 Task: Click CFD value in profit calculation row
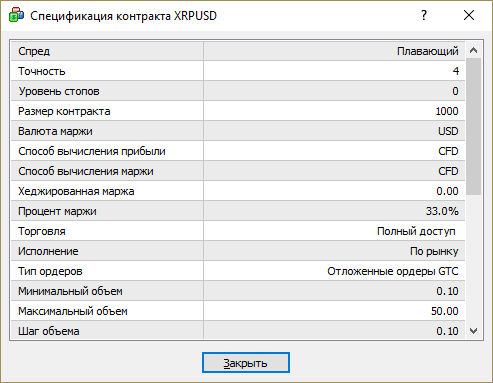coord(448,151)
